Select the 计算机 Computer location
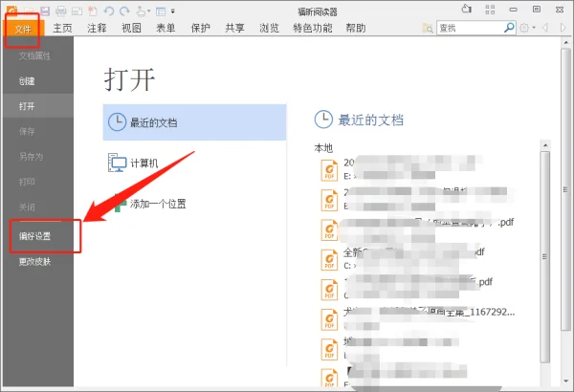 [194, 163]
